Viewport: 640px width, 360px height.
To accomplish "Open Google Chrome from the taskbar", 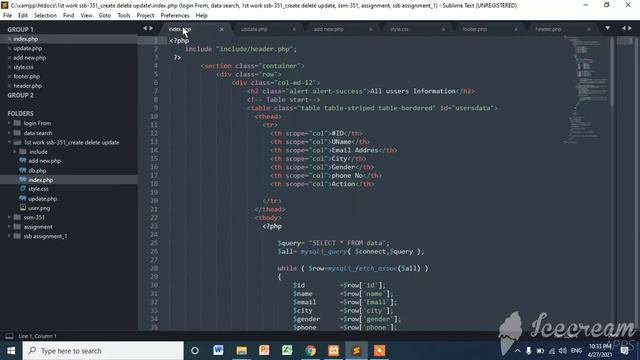I will pos(311,351).
